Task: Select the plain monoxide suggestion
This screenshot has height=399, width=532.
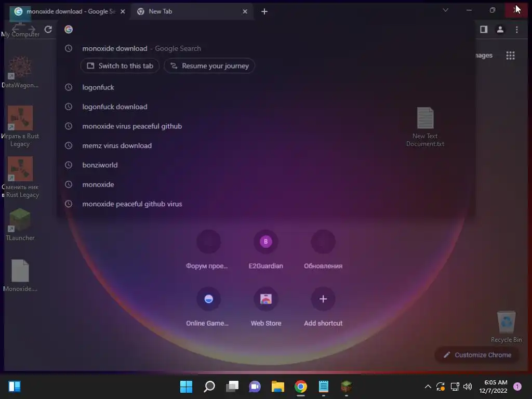Action: click(x=265, y=184)
